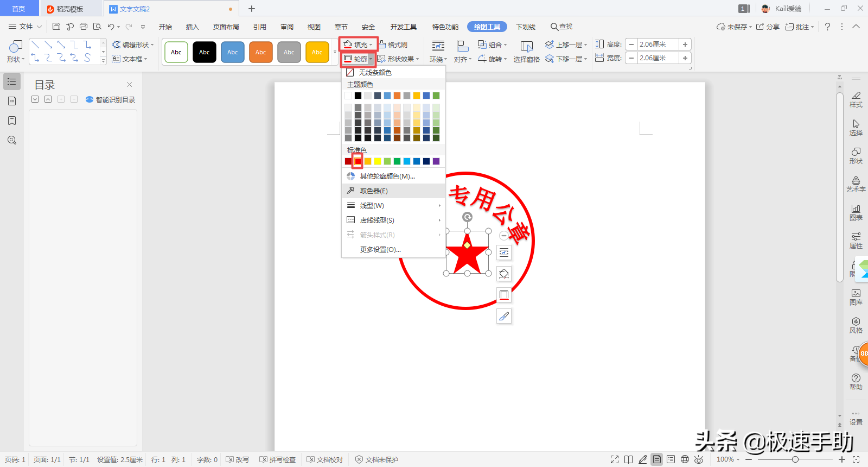Select the Eyedropper (取色器) option
This screenshot has width=868, height=467.
(393, 191)
